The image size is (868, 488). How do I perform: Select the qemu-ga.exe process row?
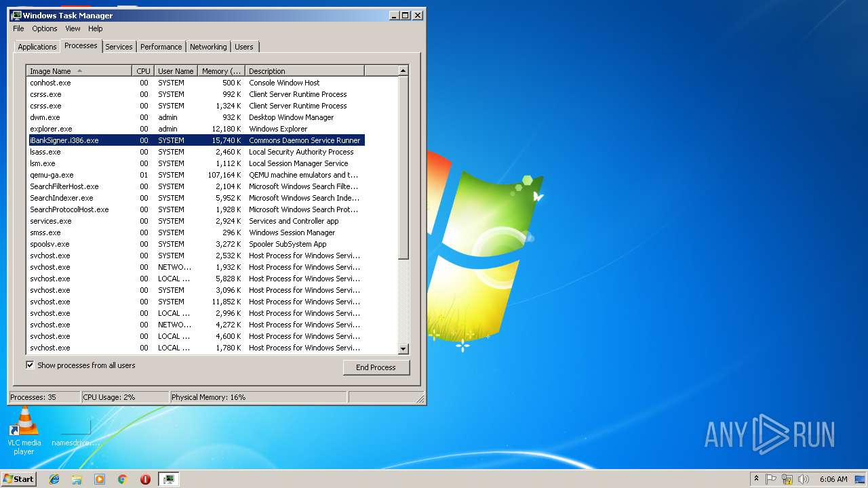tap(196, 175)
